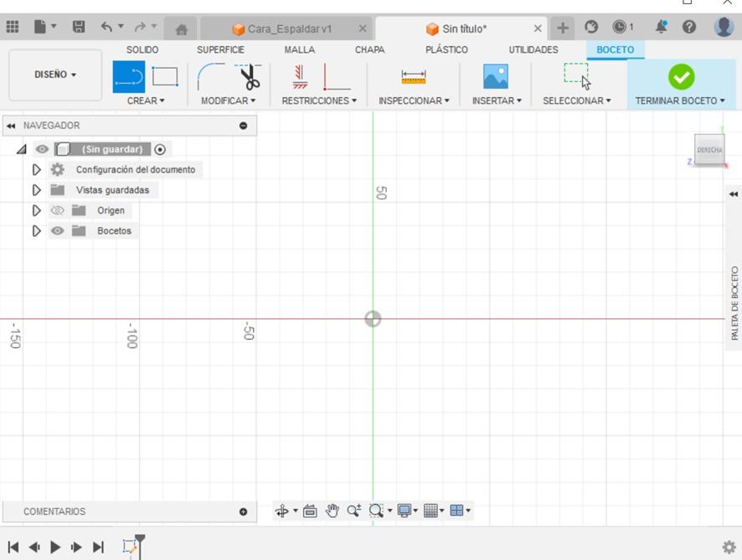This screenshot has height=560, width=742.
Task: Expand the Vistas guardadas node
Action: click(x=37, y=190)
